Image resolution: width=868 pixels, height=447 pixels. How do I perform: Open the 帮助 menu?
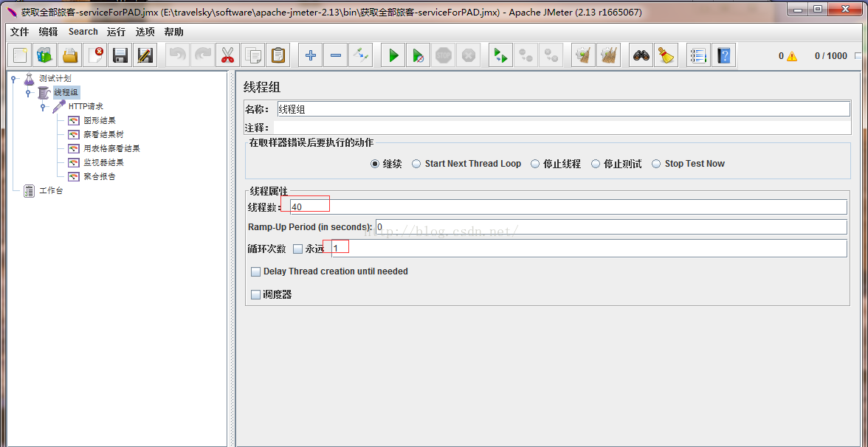pos(174,32)
